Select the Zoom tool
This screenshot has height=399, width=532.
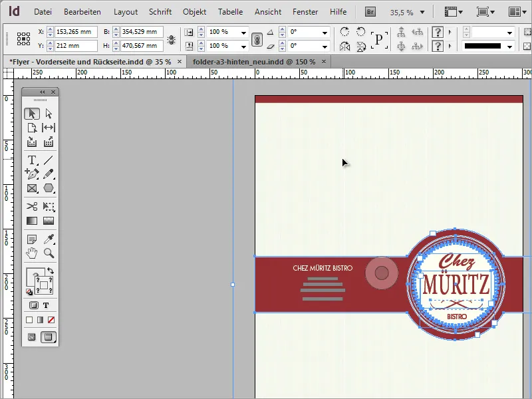coord(49,253)
